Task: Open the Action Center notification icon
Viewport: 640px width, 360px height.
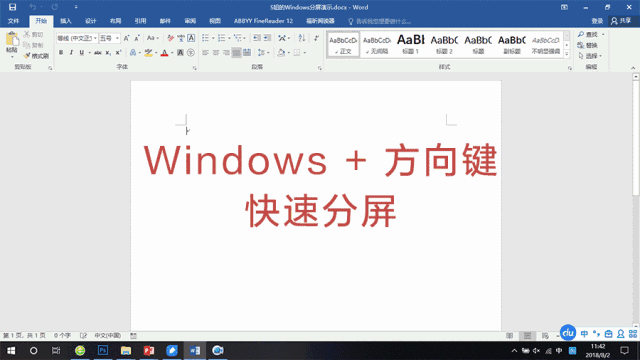Action: [624, 350]
